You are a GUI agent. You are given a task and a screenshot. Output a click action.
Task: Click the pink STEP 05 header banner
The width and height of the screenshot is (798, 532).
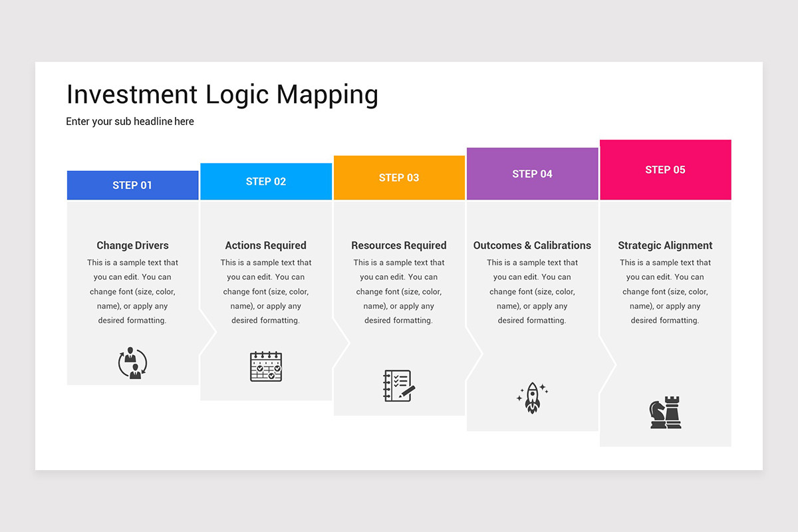pyautogui.click(x=665, y=170)
